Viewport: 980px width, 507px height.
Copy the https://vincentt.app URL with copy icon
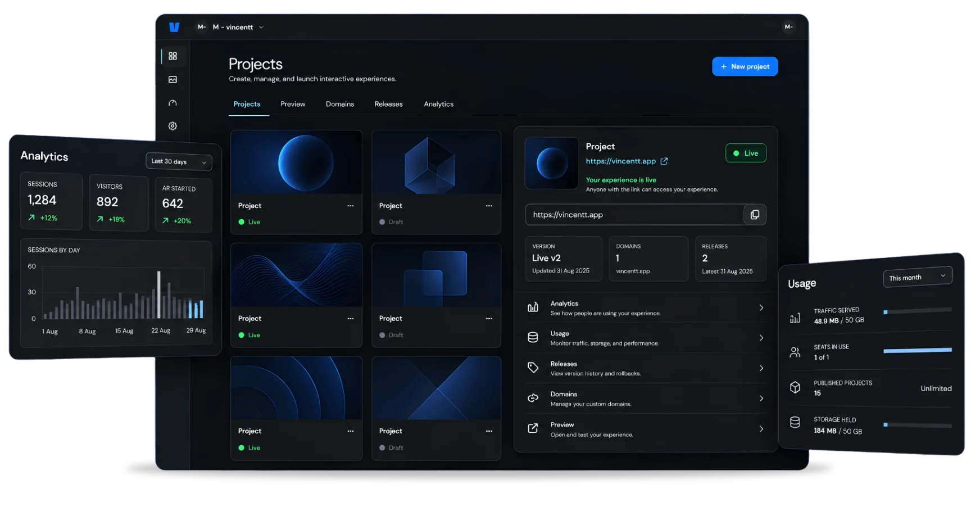pyautogui.click(x=755, y=215)
